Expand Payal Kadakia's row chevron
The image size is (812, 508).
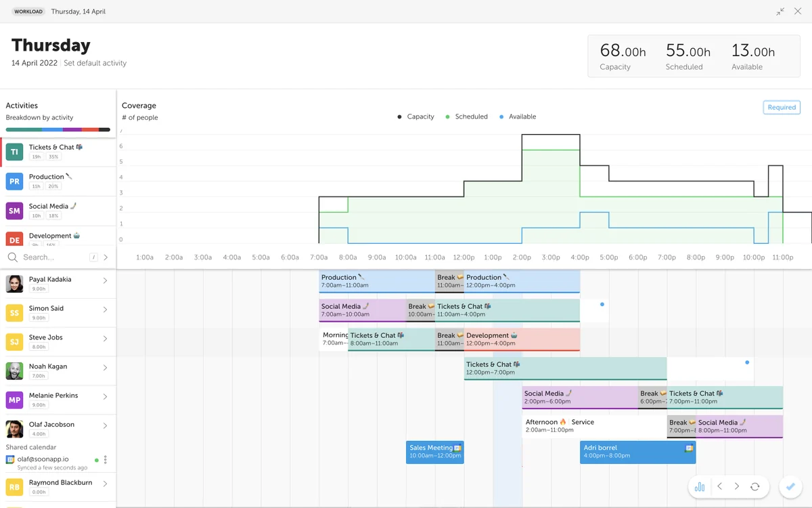pyautogui.click(x=105, y=280)
